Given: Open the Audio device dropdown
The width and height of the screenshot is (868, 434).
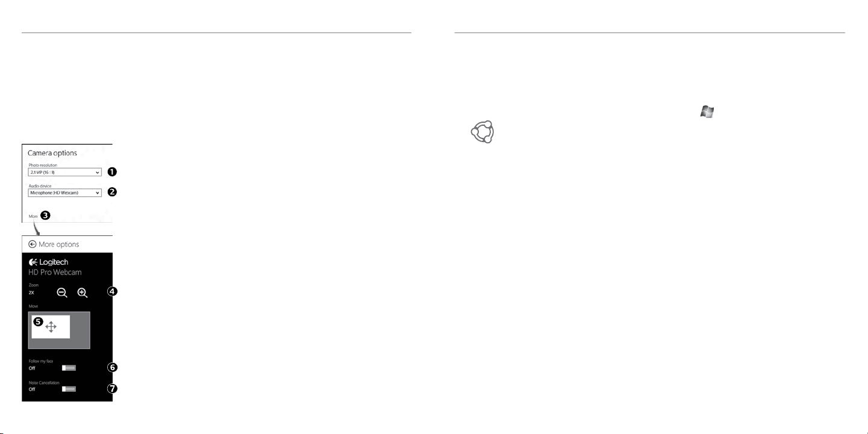Looking at the screenshot, I should [x=64, y=193].
